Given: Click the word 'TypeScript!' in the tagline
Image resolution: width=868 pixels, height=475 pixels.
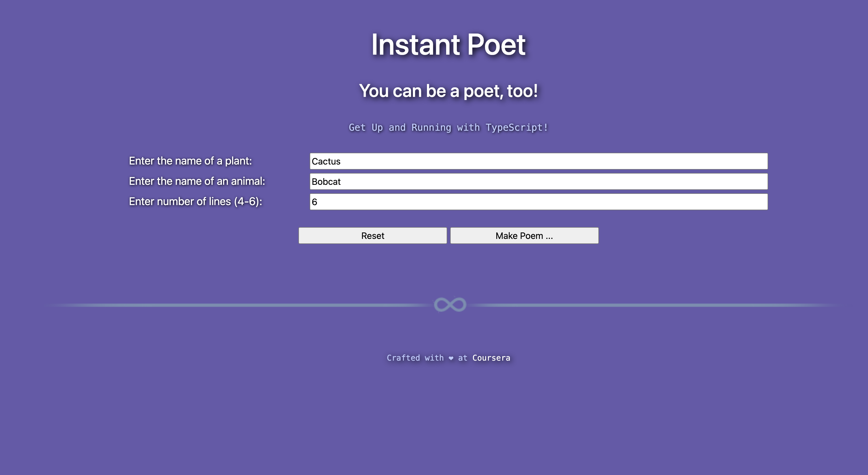Looking at the screenshot, I should (x=517, y=128).
